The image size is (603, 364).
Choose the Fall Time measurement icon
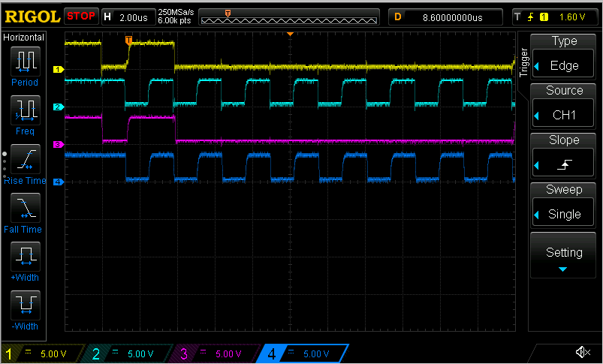(x=25, y=207)
